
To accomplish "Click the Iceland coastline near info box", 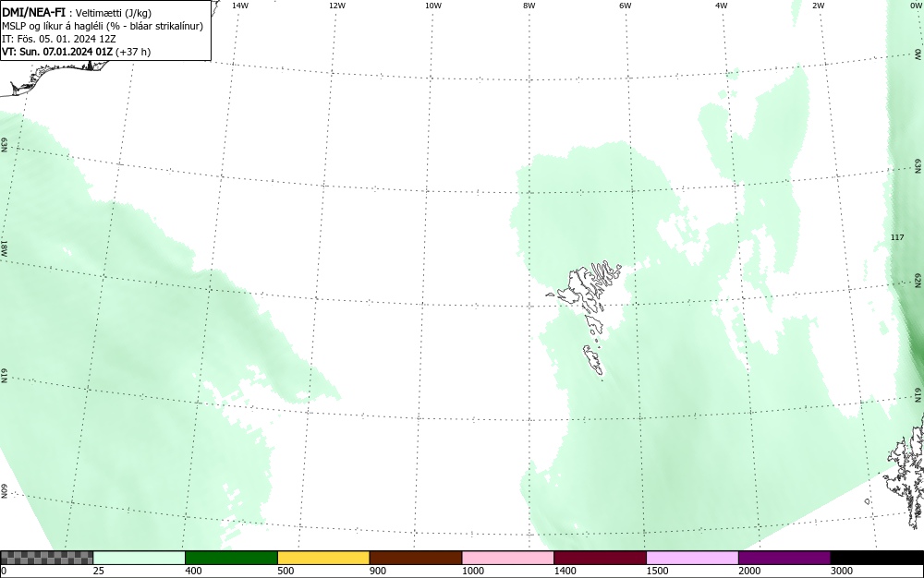I will tap(56, 77).
